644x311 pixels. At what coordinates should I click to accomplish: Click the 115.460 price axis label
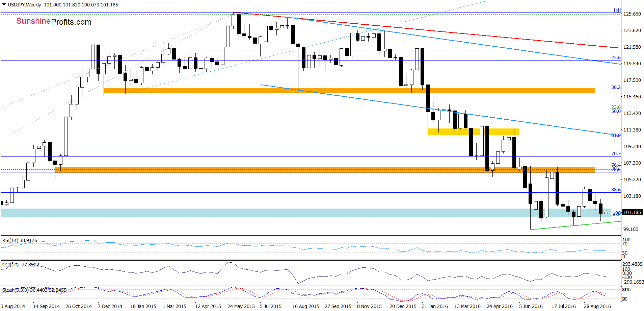(632, 97)
